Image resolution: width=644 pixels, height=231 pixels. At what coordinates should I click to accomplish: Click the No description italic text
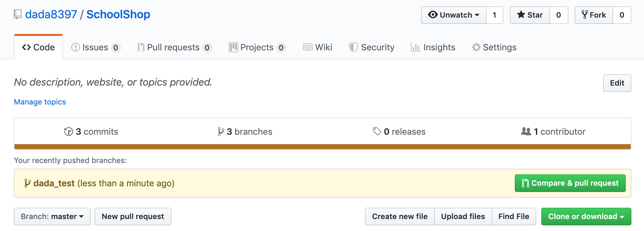click(x=113, y=82)
